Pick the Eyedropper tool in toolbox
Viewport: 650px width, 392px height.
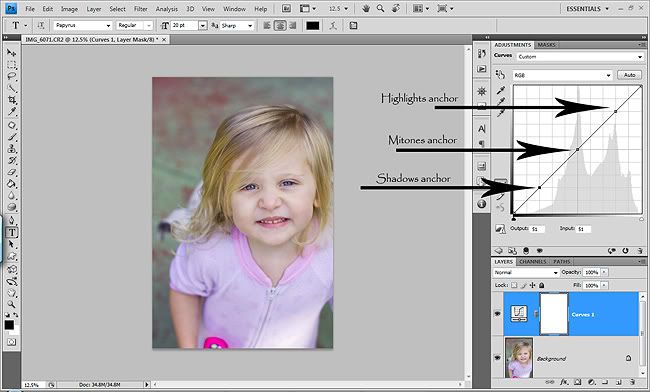[12, 111]
